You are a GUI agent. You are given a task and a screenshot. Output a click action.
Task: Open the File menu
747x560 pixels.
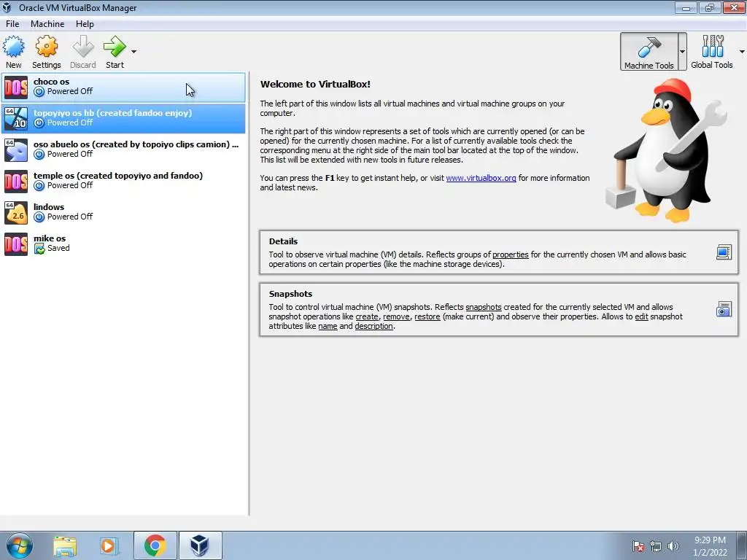[12, 24]
